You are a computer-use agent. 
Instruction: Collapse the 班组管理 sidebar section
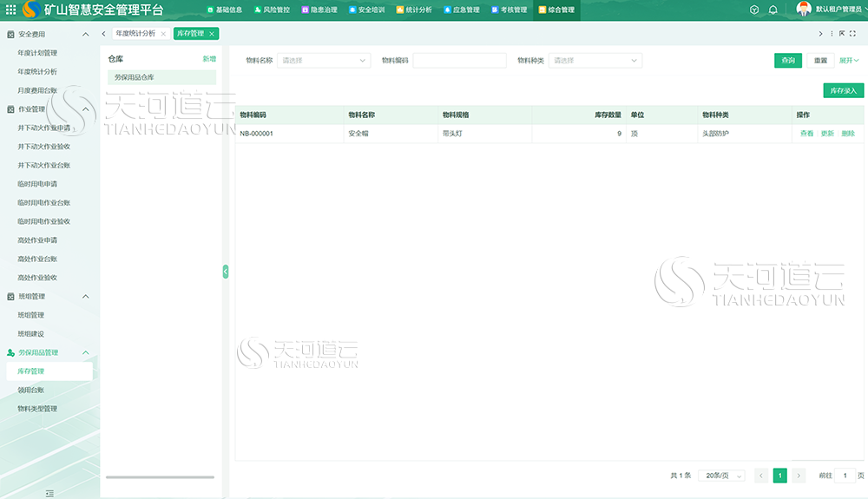[86, 297]
